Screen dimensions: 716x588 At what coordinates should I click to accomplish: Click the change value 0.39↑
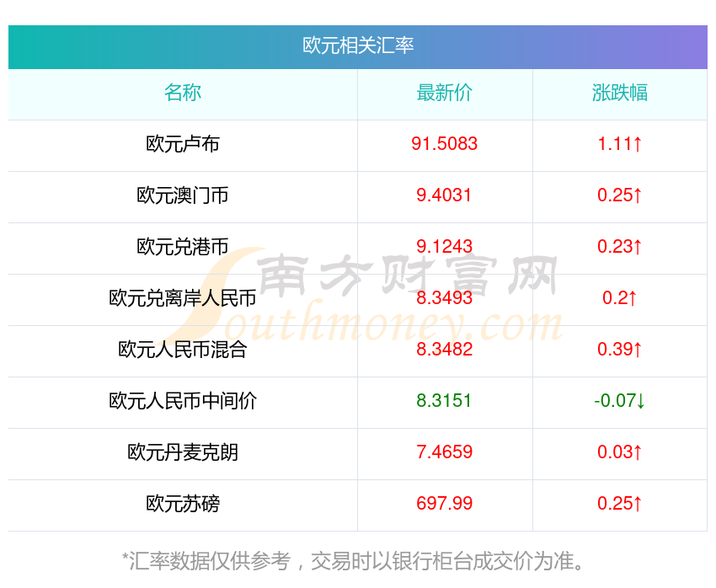click(620, 350)
